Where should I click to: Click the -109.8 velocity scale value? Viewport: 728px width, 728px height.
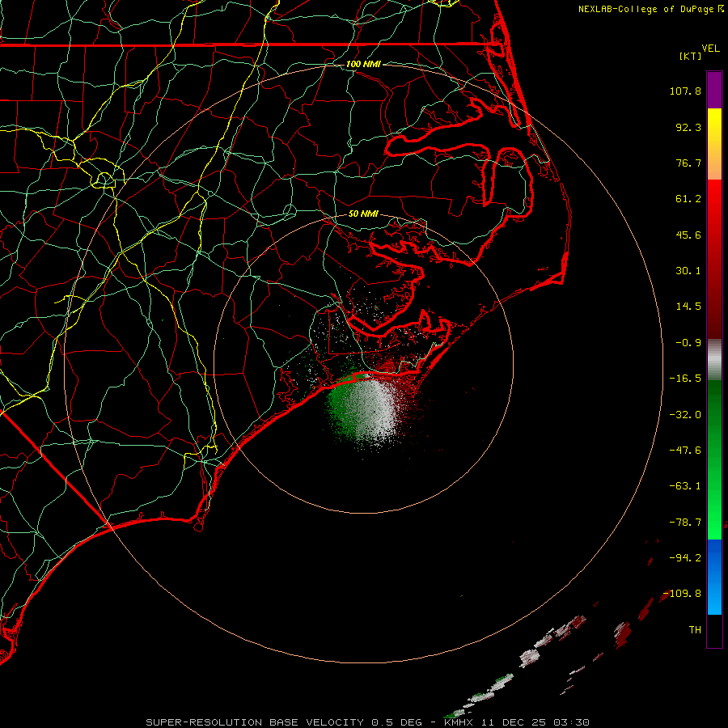(x=682, y=594)
